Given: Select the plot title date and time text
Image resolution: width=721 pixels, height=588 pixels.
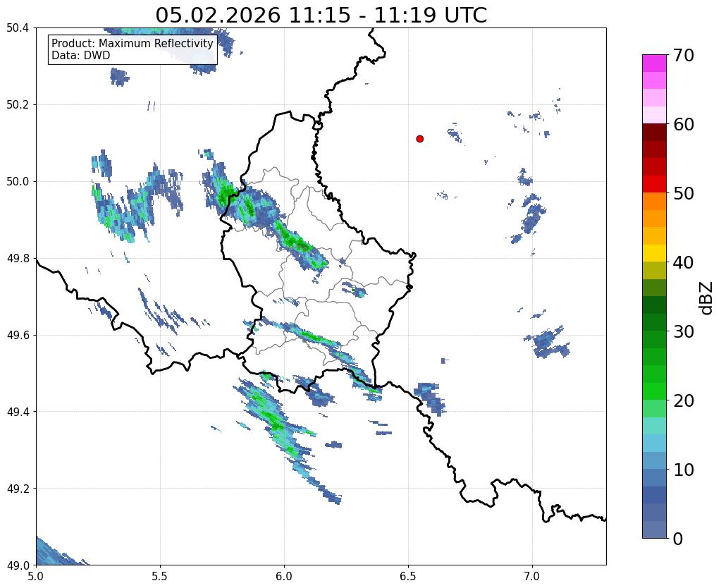Looking at the screenshot, I should click(321, 16).
